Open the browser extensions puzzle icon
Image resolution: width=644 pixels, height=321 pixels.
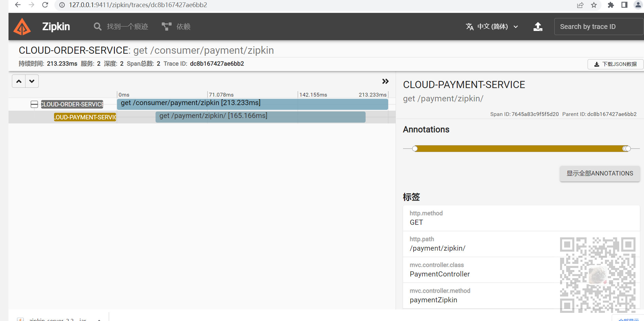(x=611, y=5)
